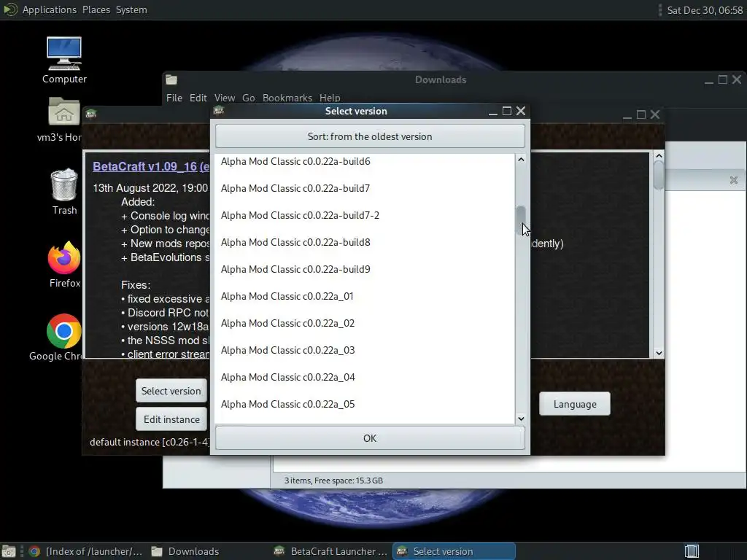
Task: Click the version list scrollbar down arrow
Action: 521,419
